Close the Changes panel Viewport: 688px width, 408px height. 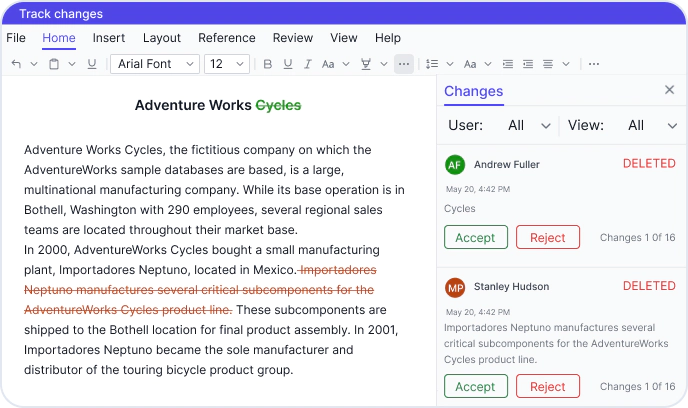click(669, 90)
